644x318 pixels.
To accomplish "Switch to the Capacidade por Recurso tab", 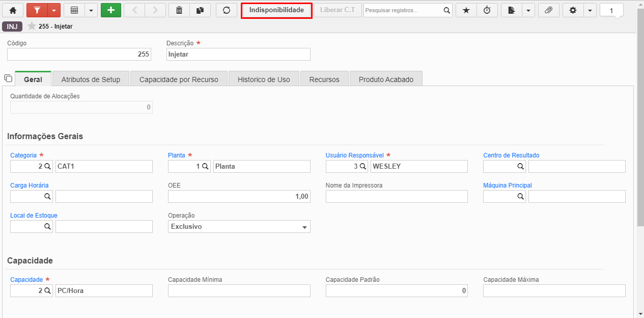I will click(x=179, y=79).
